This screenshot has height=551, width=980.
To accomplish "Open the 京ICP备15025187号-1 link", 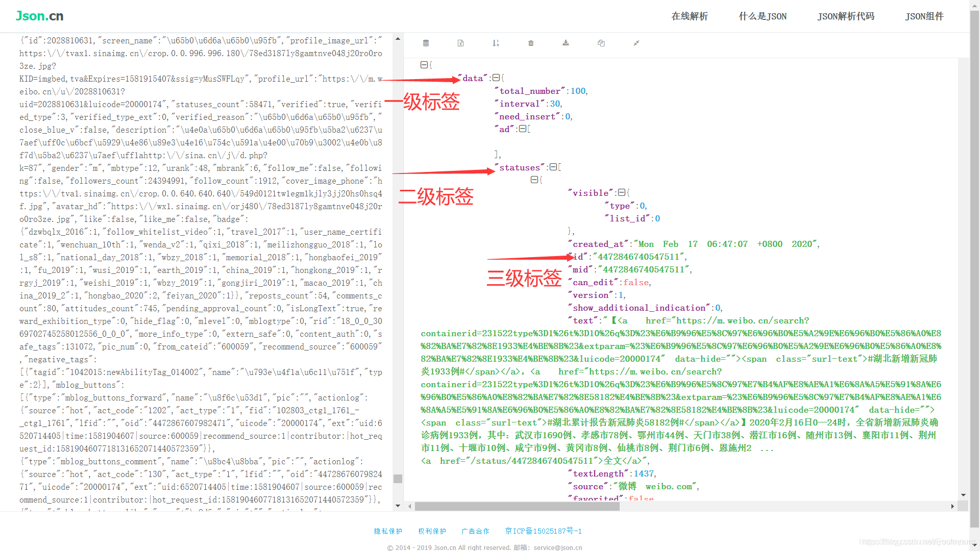I will click(543, 531).
